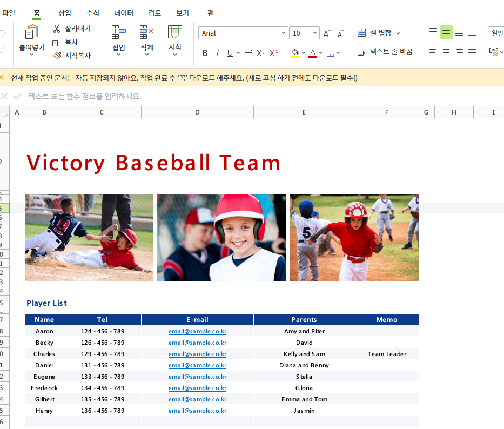Select middle vertical alignment

(x=446, y=32)
